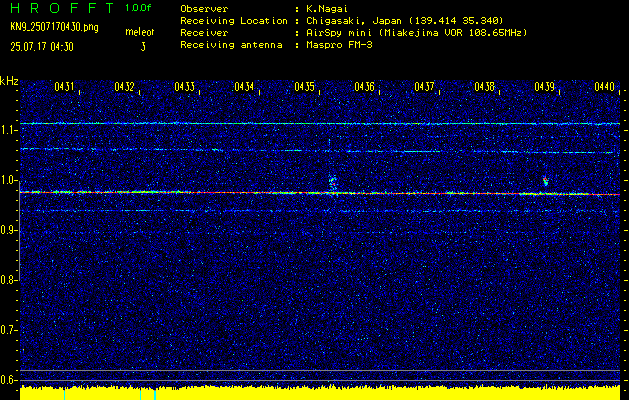Screen dimensions: 629x400
Task: Select the kHz axis unit label
Action: pyautogui.click(x=9, y=81)
